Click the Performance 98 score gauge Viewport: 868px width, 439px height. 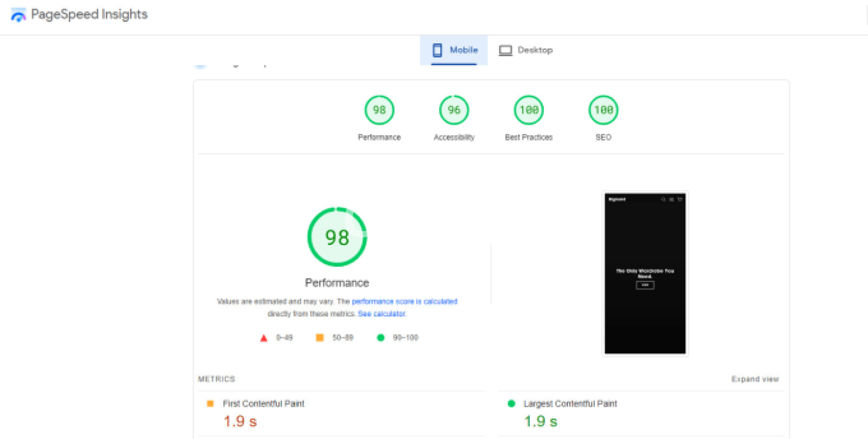(x=379, y=110)
